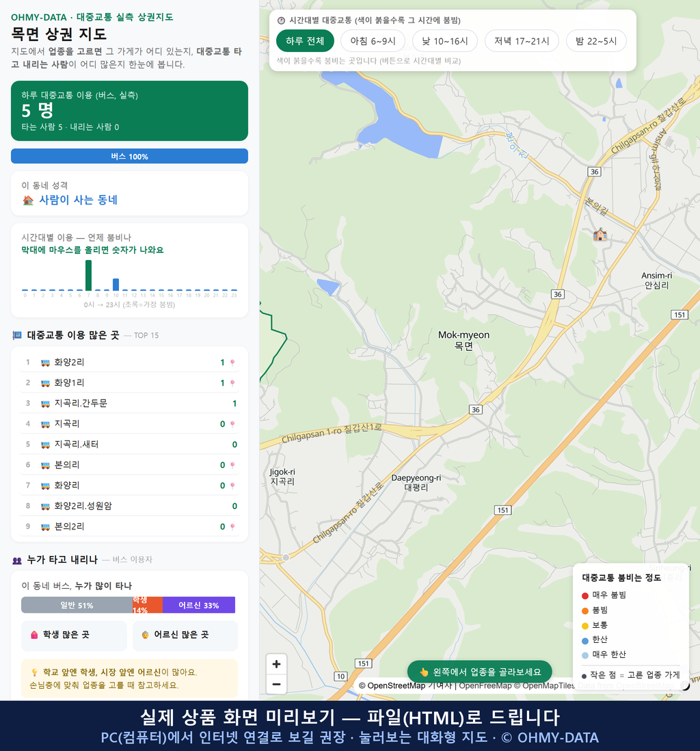Open the OpenFreeMap attribution link
The height and width of the screenshot is (751, 700).
coord(485,686)
